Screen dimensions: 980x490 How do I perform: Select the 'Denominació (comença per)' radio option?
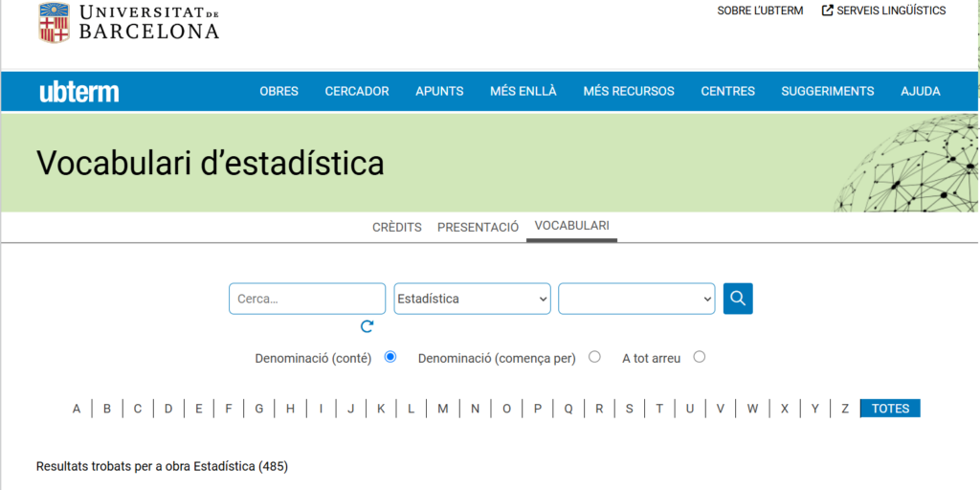pos(594,357)
